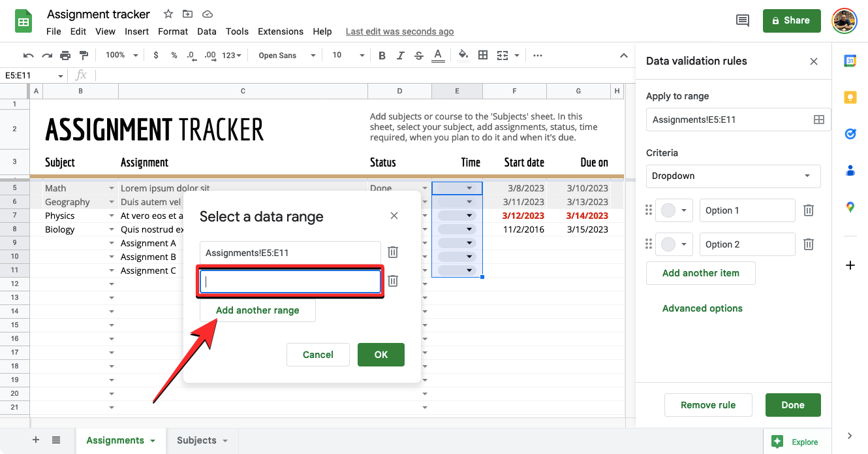Image resolution: width=868 pixels, height=454 pixels.
Task: Click the select data range grid icon
Action: 818,120
